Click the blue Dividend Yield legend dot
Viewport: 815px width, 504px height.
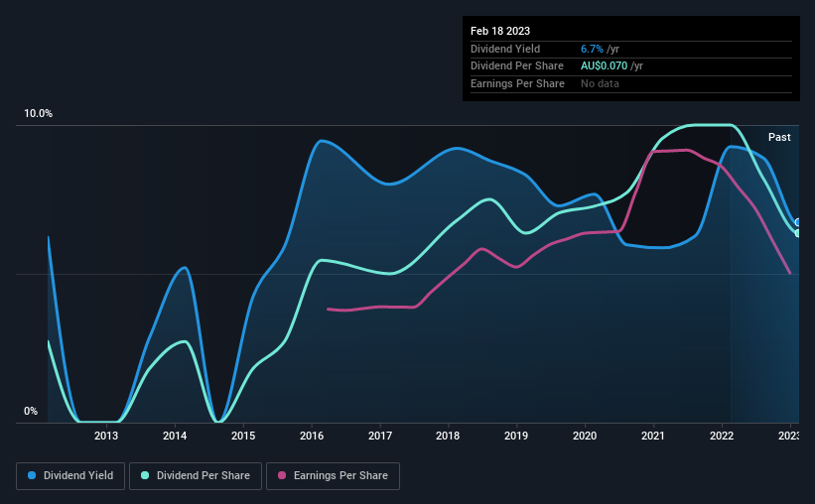point(32,475)
